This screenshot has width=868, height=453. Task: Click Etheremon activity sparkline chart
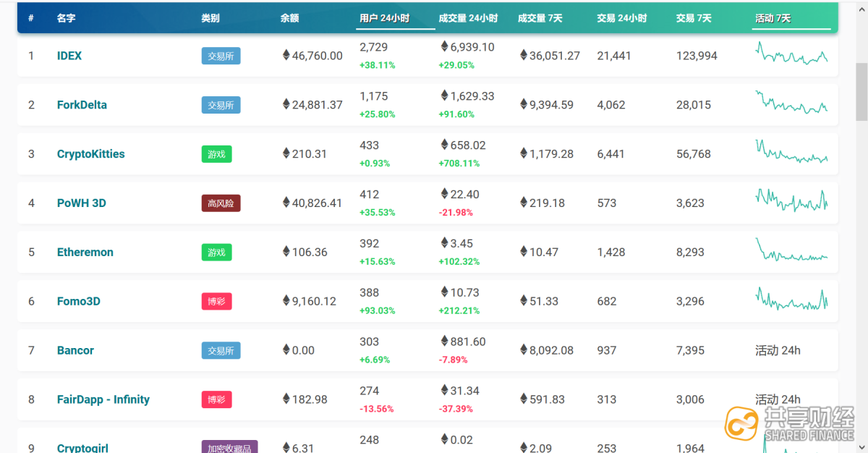tap(792, 250)
